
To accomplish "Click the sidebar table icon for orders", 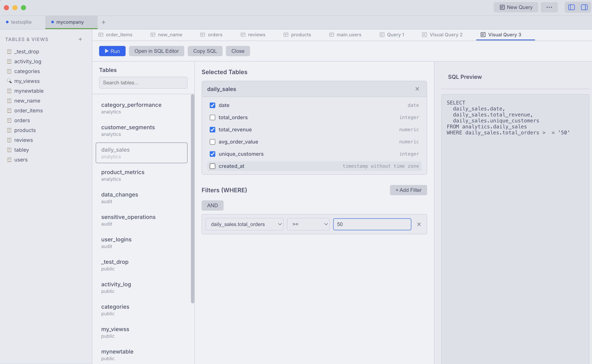I will click(9, 120).
